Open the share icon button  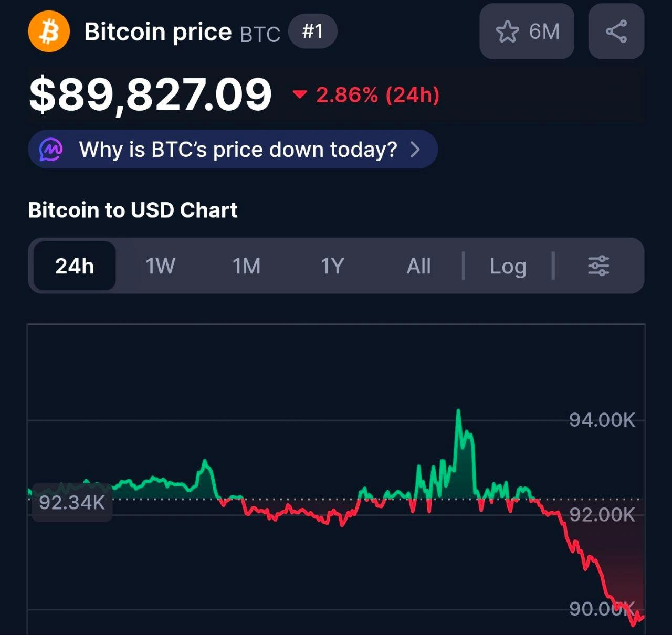[616, 31]
